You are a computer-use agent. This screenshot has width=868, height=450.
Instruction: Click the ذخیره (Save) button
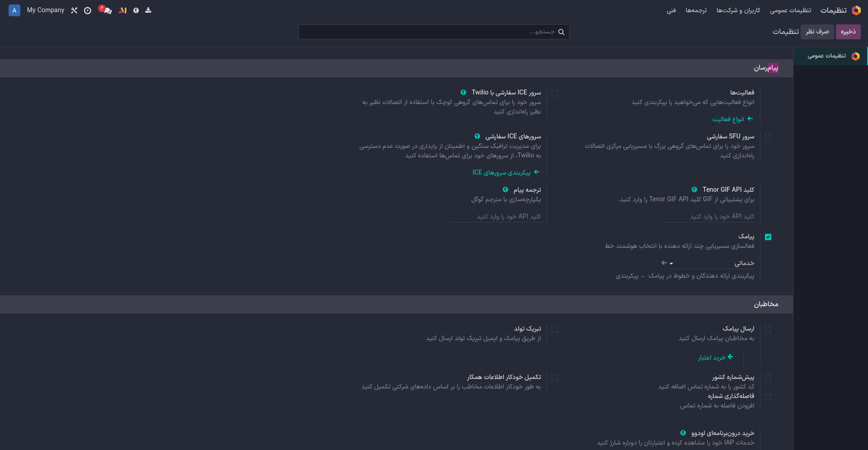tap(848, 32)
